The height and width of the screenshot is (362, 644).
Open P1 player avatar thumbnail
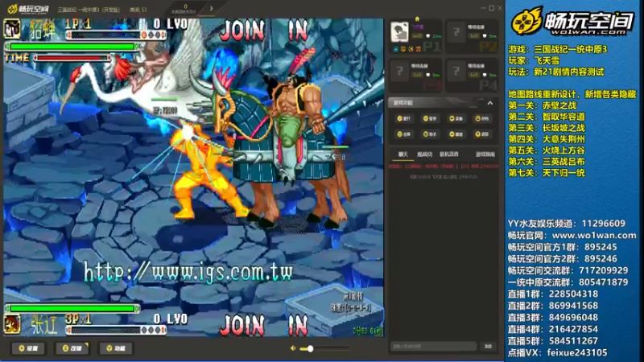click(399, 32)
